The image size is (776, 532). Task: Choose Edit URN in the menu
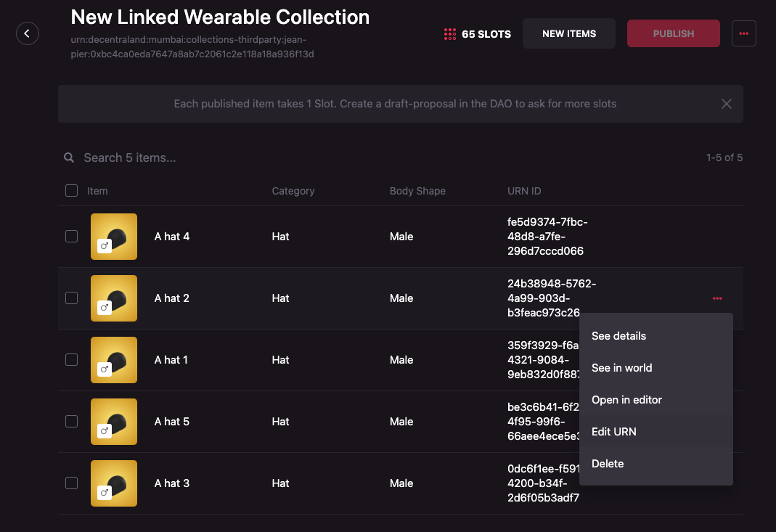[613, 432]
